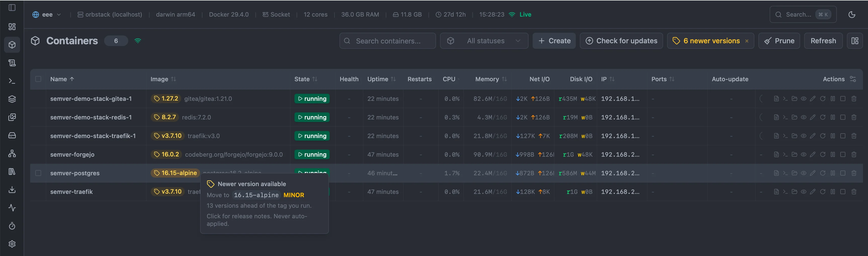This screenshot has height=256, width=868.
Task: Click the 8.2.7 version badge
Action: click(x=165, y=117)
